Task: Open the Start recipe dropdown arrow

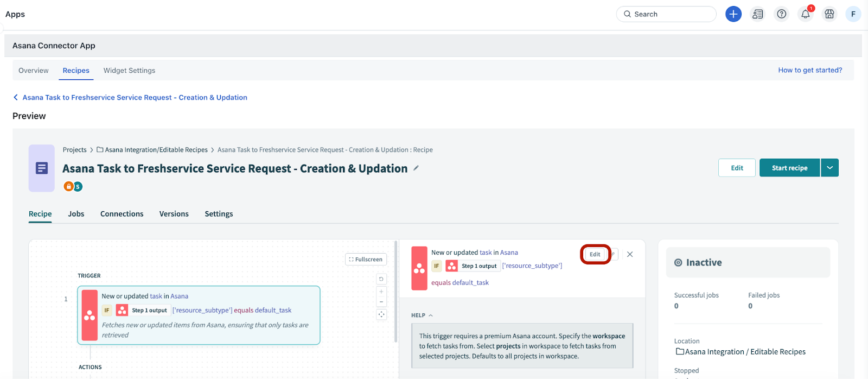Action: (x=830, y=168)
